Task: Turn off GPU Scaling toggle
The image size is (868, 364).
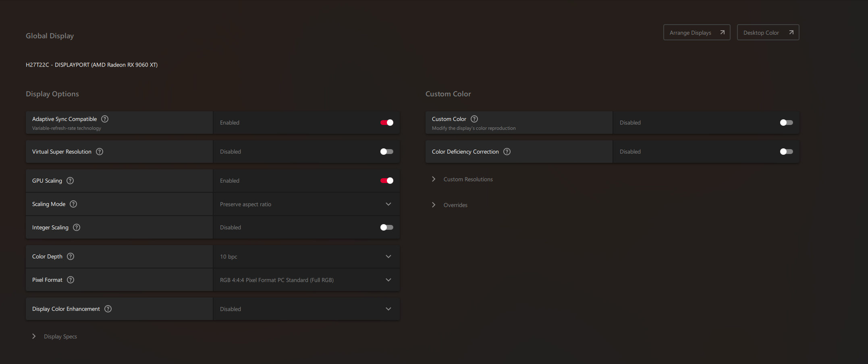Action: (x=387, y=181)
